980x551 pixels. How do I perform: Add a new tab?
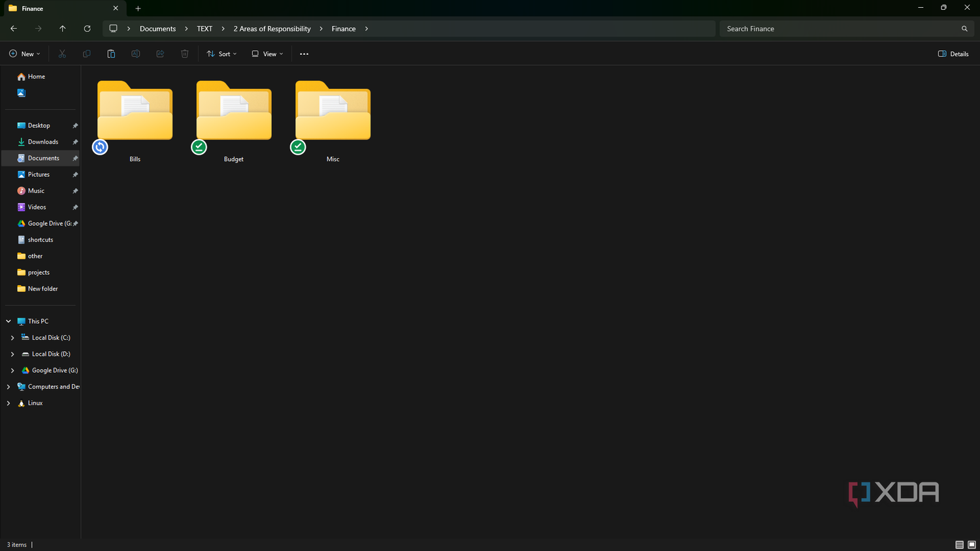click(138, 8)
